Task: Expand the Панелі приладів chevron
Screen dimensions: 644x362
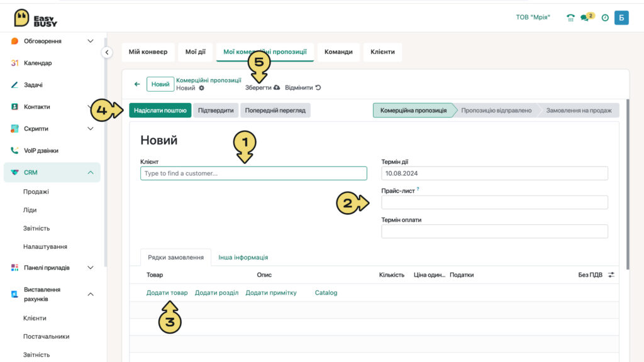Action: pyautogui.click(x=91, y=268)
